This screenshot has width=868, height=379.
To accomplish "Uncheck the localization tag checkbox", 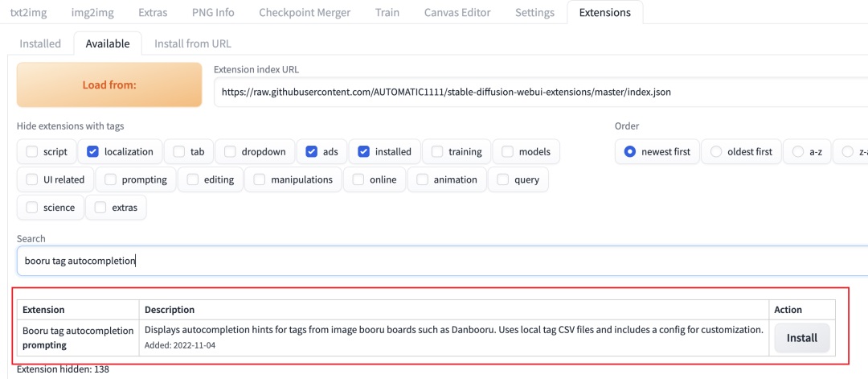I will tap(93, 151).
